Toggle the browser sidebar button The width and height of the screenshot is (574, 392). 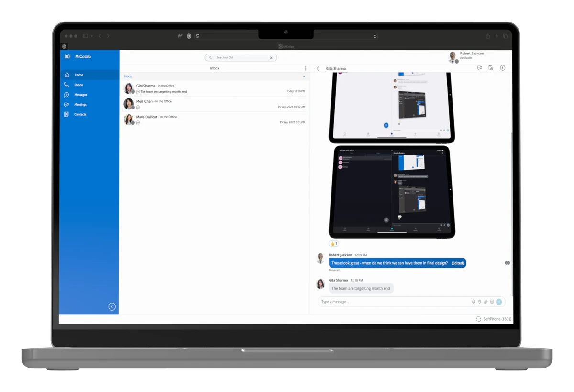[x=87, y=36]
